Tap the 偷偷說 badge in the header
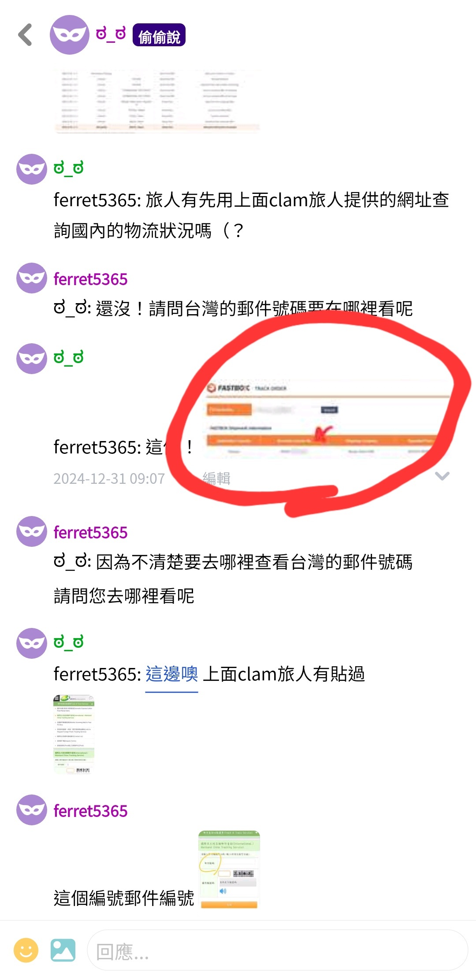476x980 pixels. coord(159,35)
